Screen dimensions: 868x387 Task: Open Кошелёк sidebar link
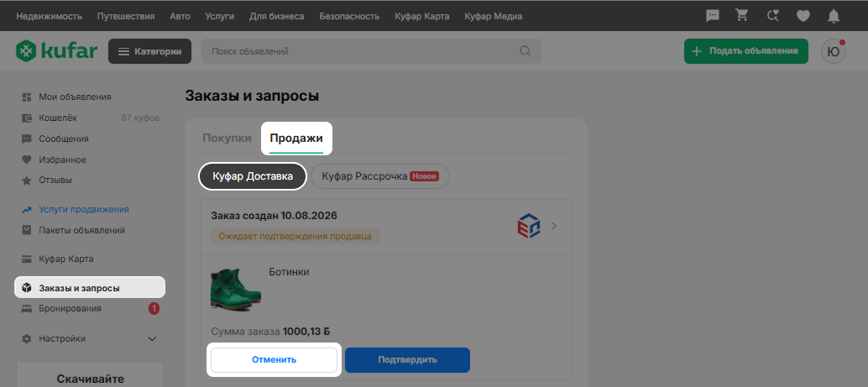58,118
